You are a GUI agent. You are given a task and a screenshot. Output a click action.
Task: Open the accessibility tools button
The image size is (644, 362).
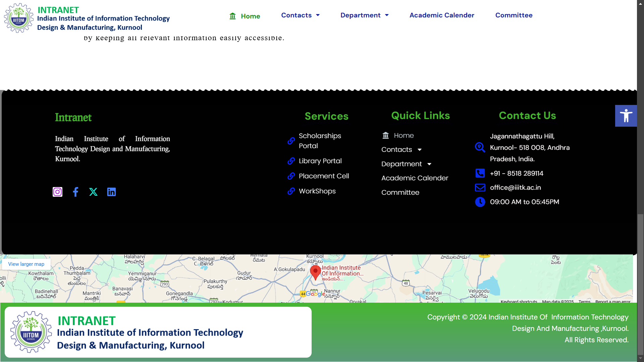coord(626,116)
